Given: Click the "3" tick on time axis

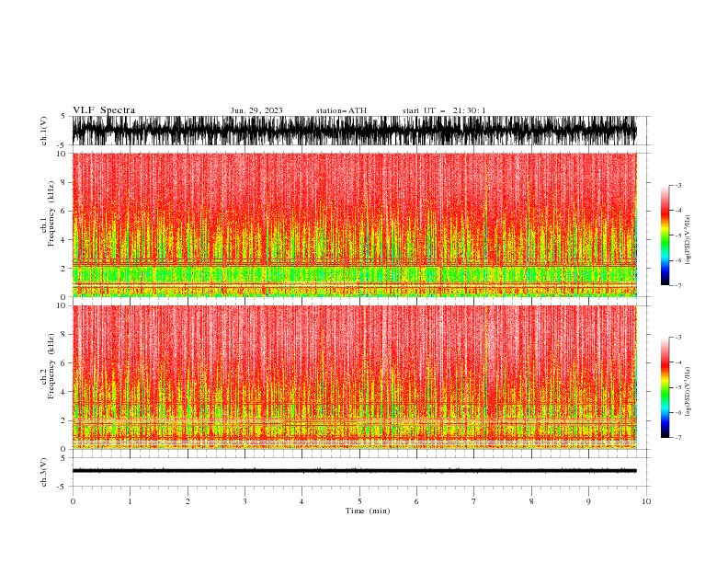Looking at the screenshot, I should [245, 501].
